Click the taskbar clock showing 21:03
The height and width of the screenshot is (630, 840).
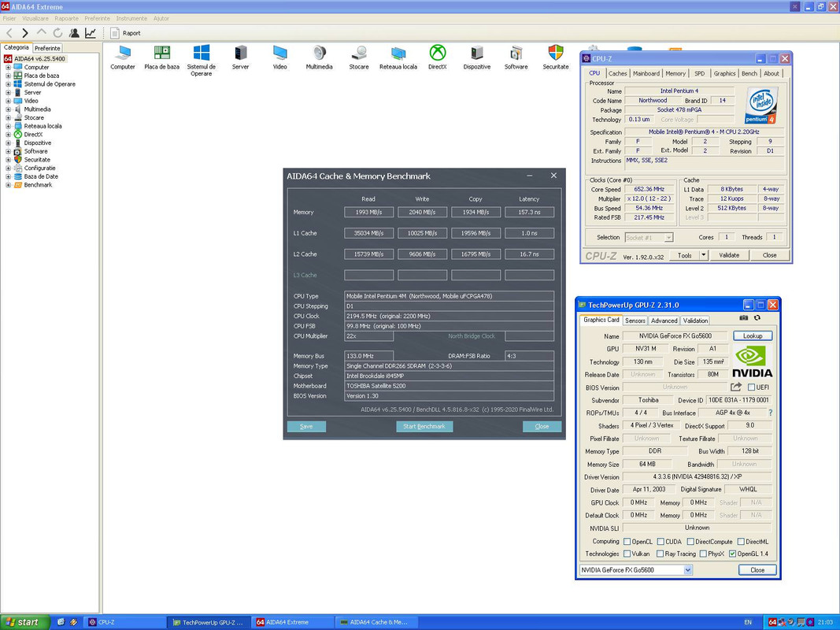[x=825, y=622]
